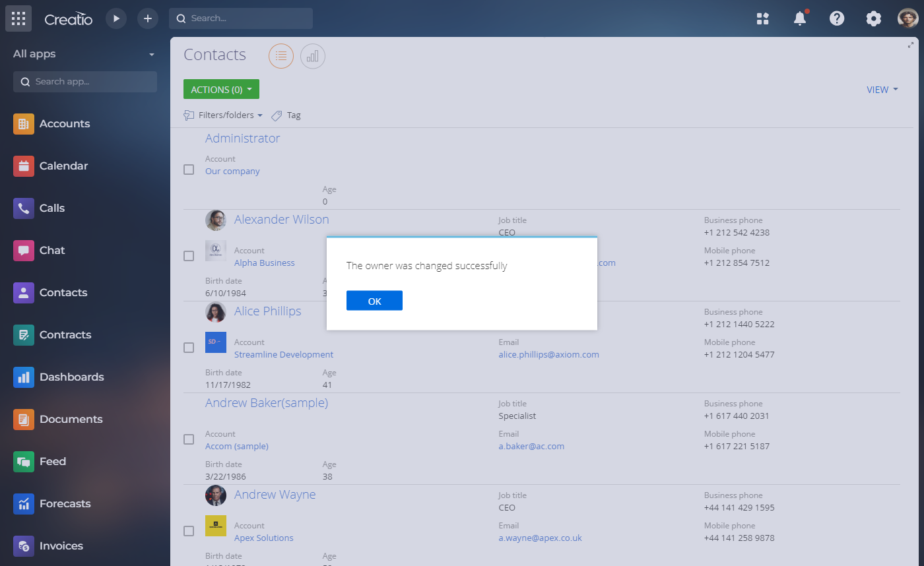
Task: Open the app launcher grid icon
Action: tap(18, 18)
